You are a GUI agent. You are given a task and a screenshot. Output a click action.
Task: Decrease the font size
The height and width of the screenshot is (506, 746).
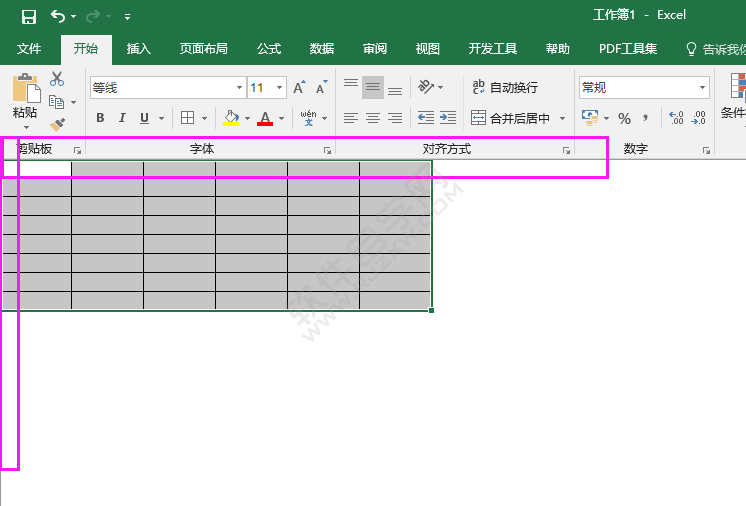[322, 88]
